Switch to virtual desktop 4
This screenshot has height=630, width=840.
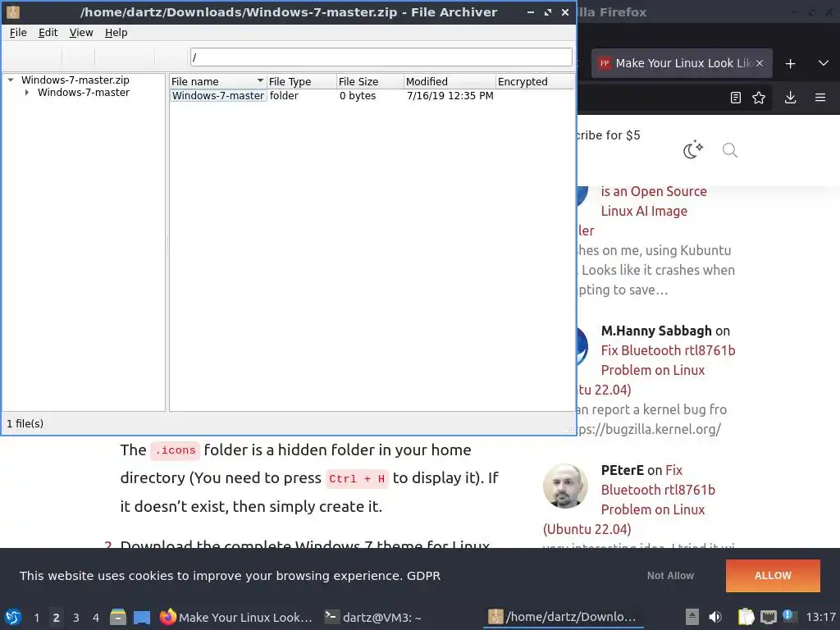coord(96,617)
